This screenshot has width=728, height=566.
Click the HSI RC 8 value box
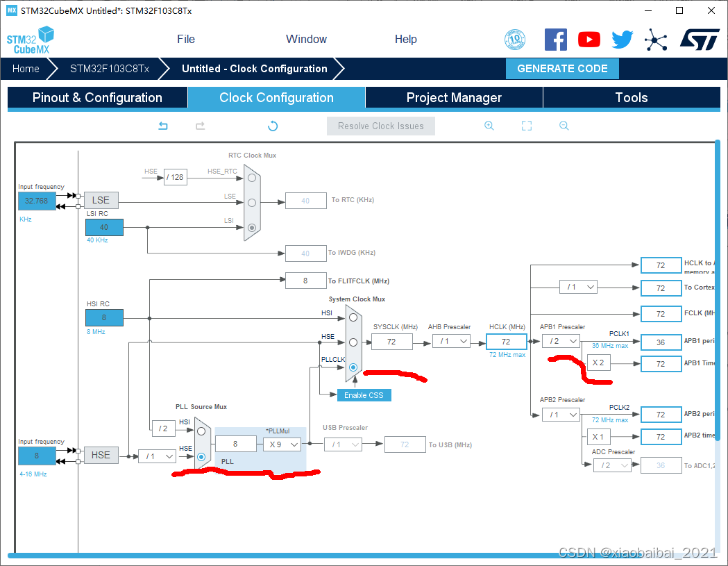[x=105, y=318]
